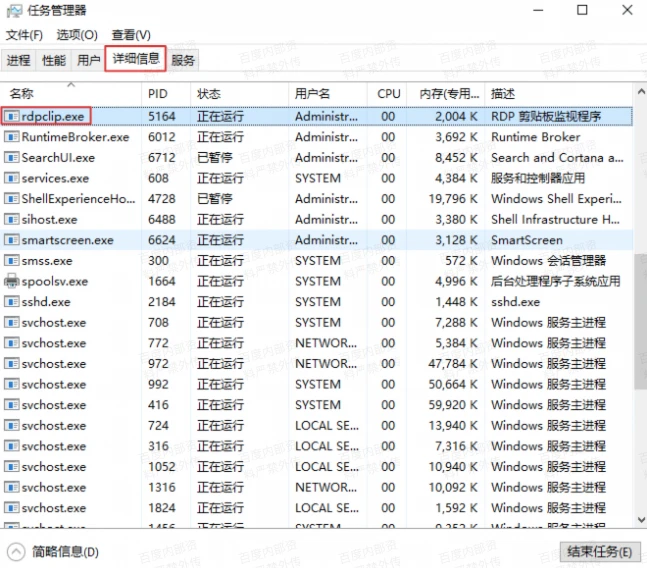Switch to the 服务 tab

click(183, 61)
